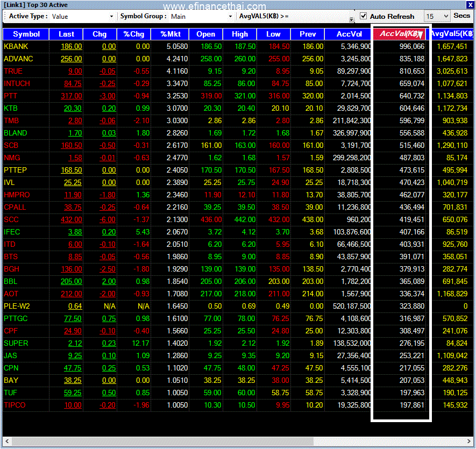This screenshot has width=476, height=449.
Task: Select the CPALL symbol
Action: [x=15, y=208]
